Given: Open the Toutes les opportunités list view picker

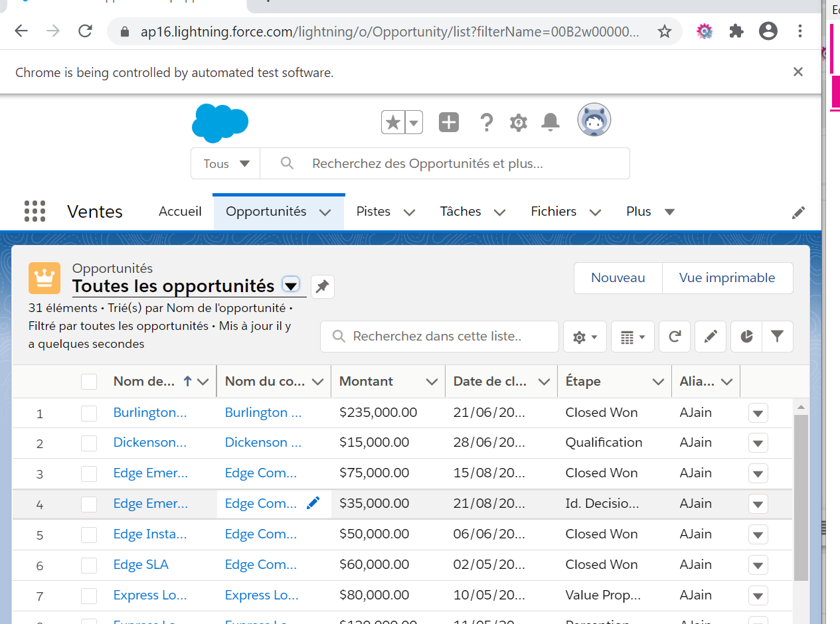Looking at the screenshot, I should tap(291, 285).
